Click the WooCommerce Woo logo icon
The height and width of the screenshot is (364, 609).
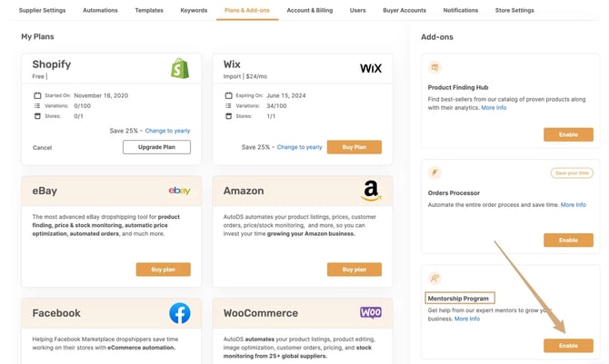(371, 312)
